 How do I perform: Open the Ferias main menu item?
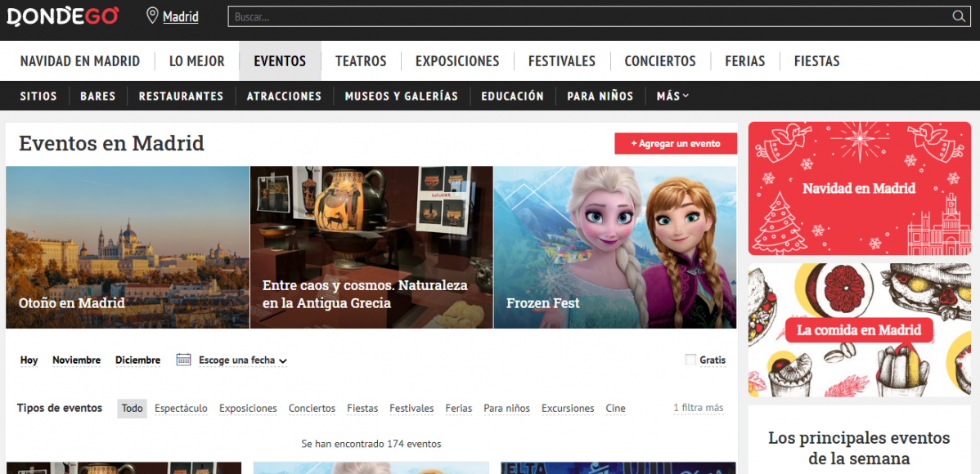[745, 61]
